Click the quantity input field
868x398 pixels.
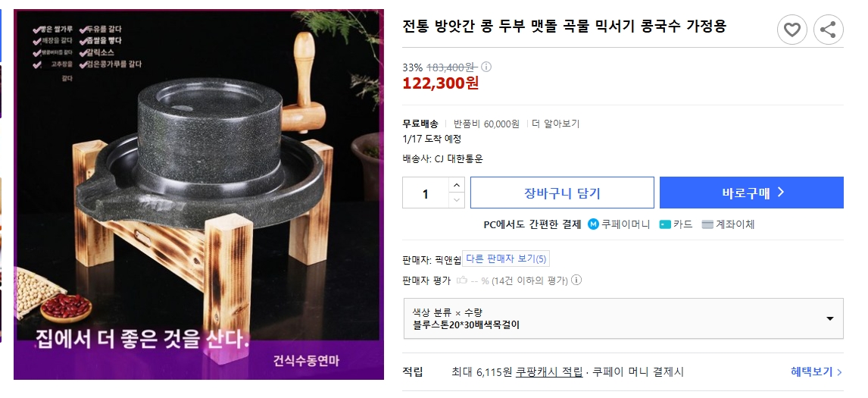pos(426,193)
